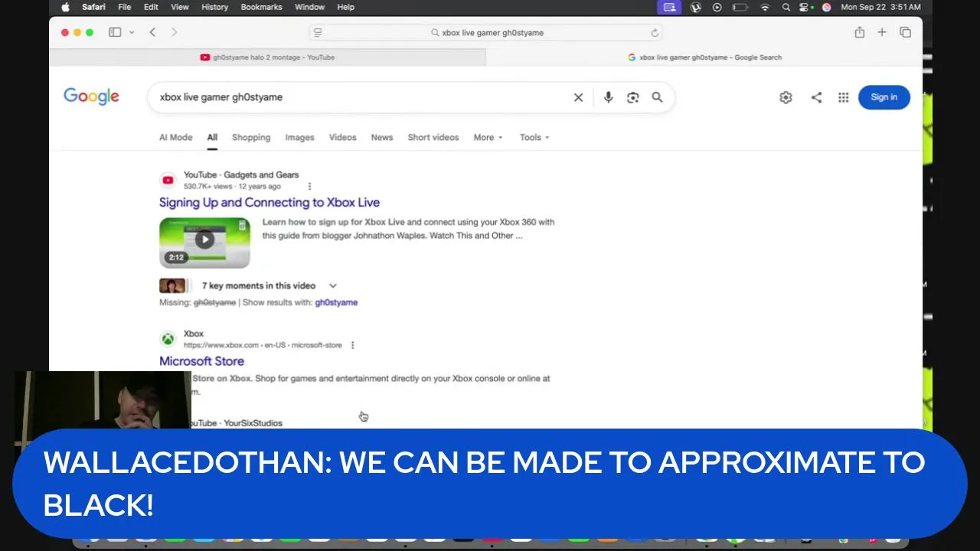The image size is (980, 551).
Task: Switch to the Google Search tab
Action: tap(704, 57)
